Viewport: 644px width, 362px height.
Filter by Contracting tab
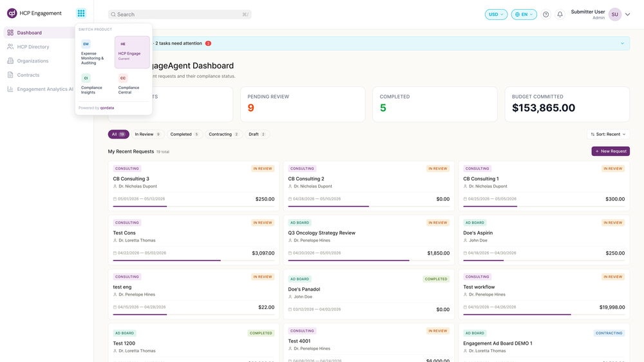coord(223,135)
